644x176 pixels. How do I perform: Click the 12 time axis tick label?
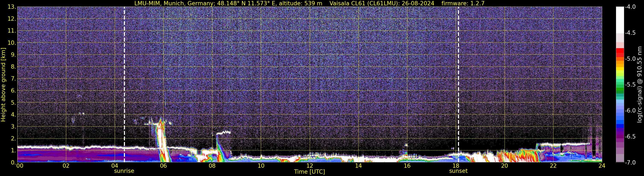[310, 166]
